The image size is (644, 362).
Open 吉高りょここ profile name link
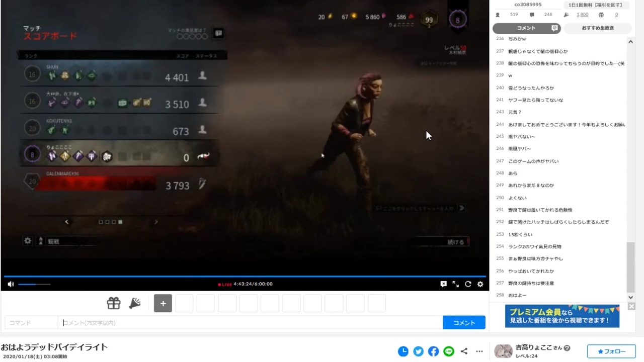[534, 348]
